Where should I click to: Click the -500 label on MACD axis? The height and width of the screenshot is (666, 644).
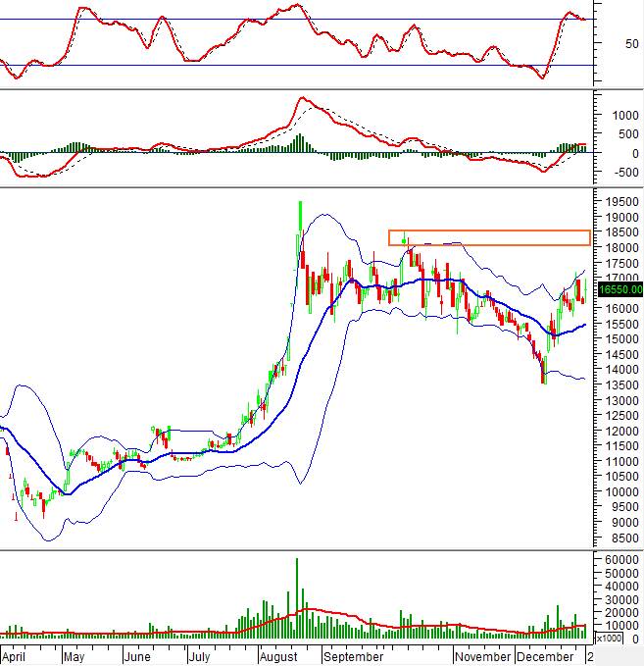coord(621,173)
